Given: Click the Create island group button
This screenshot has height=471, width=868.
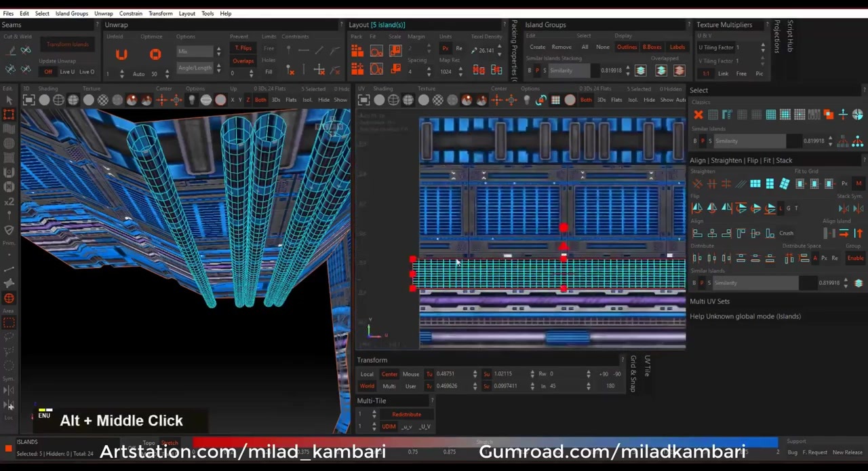Looking at the screenshot, I should coord(538,48).
